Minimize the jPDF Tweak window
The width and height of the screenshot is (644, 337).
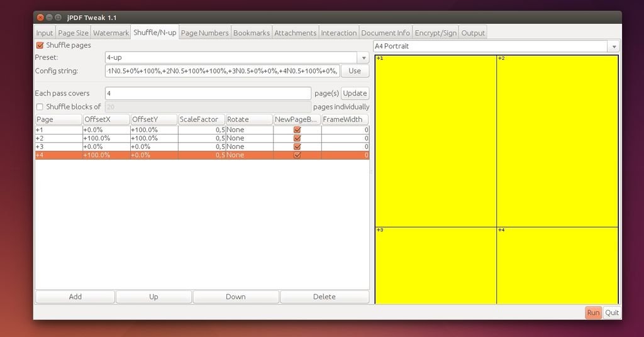pos(49,17)
